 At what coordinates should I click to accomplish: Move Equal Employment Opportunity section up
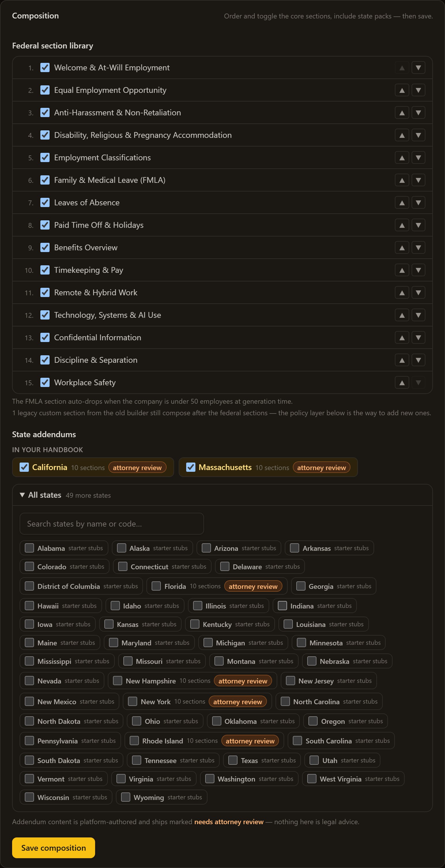coord(402,90)
